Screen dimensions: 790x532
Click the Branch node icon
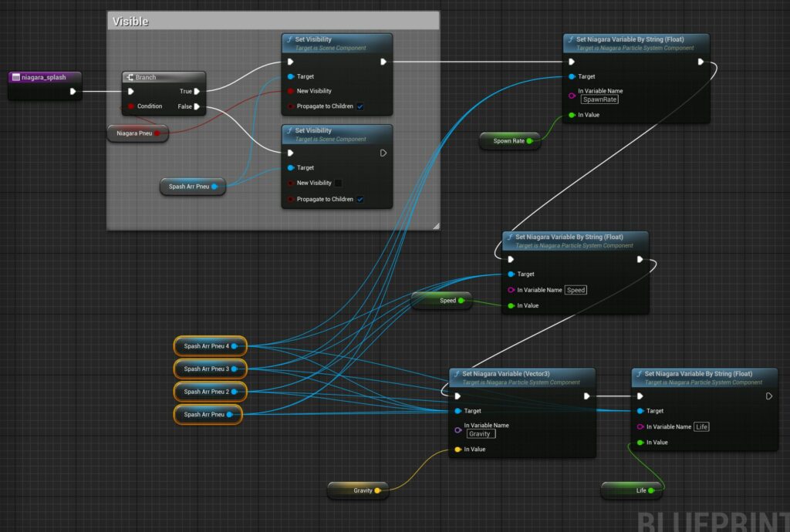[x=130, y=77]
